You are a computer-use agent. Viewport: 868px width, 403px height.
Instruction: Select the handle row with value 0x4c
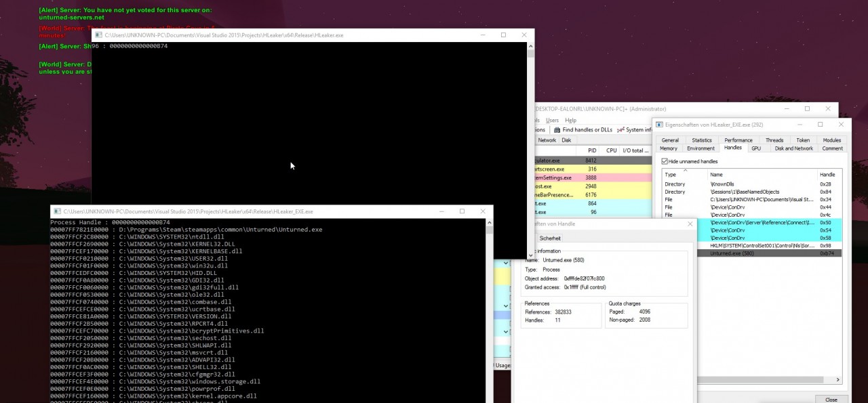(752, 215)
